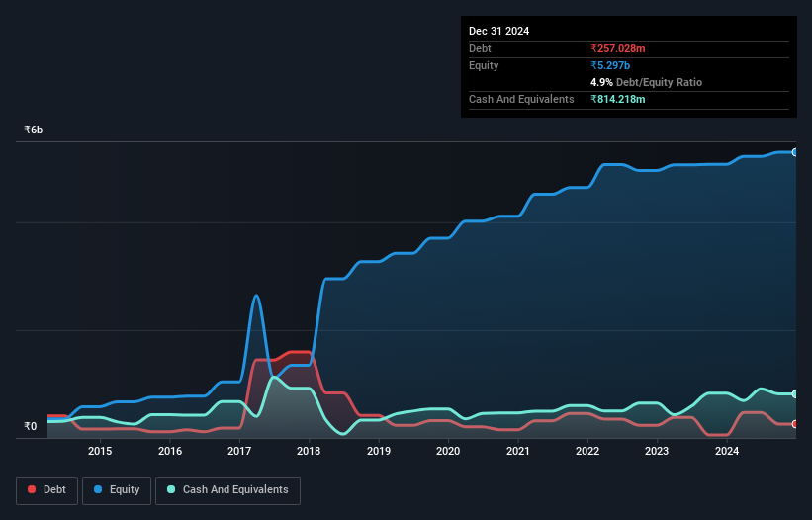Click the blue Equity legend dot
The image size is (812, 520).
[x=98, y=489]
